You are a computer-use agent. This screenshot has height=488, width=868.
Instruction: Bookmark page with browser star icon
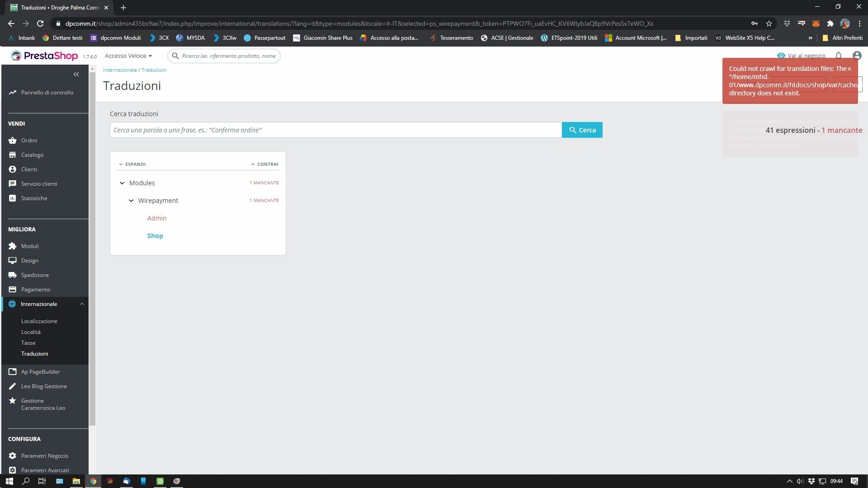click(769, 23)
